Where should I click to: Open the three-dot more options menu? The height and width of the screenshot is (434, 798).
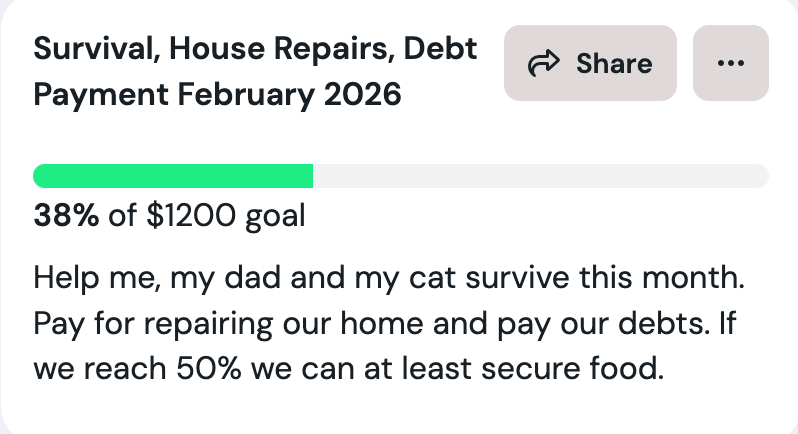(x=731, y=63)
